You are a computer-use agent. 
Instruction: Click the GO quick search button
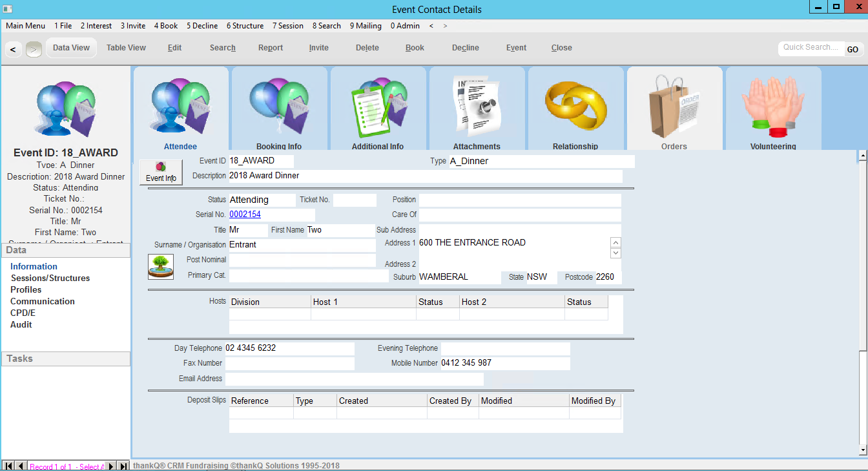tap(852, 49)
